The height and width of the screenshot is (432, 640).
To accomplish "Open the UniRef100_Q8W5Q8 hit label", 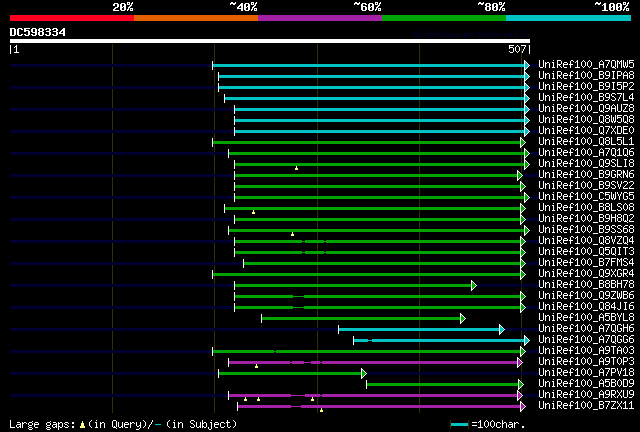I will pos(586,119).
